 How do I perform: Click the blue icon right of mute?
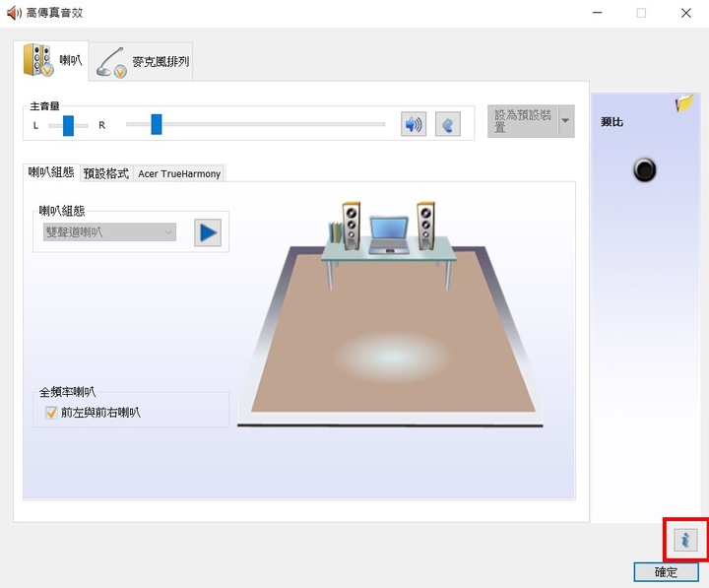[x=448, y=124]
